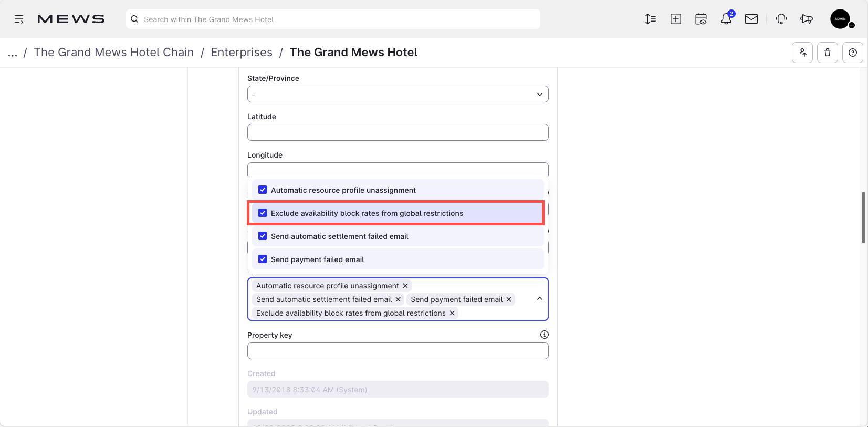Viewport: 868px width, 427px height.
Task: Click the Property key input field
Action: [398, 351]
